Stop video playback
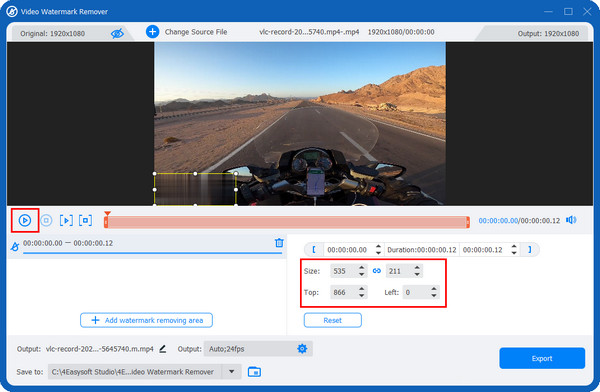The height and width of the screenshot is (392, 600). tap(46, 220)
